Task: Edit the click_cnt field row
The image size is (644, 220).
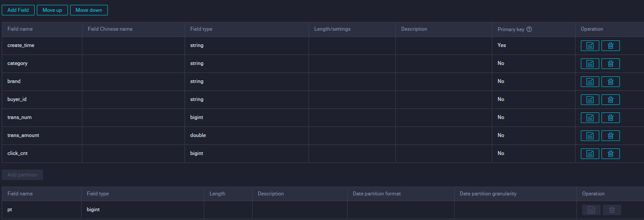Action: tap(590, 154)
